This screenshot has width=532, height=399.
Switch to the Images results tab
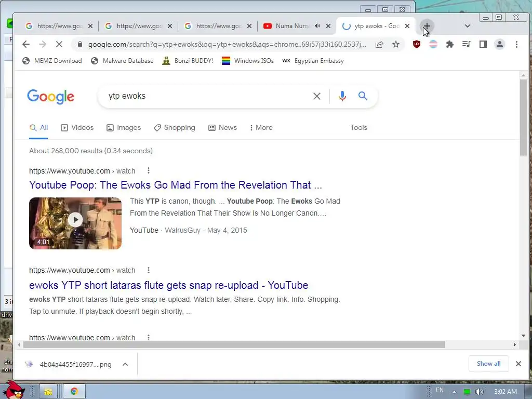point(124,128)
